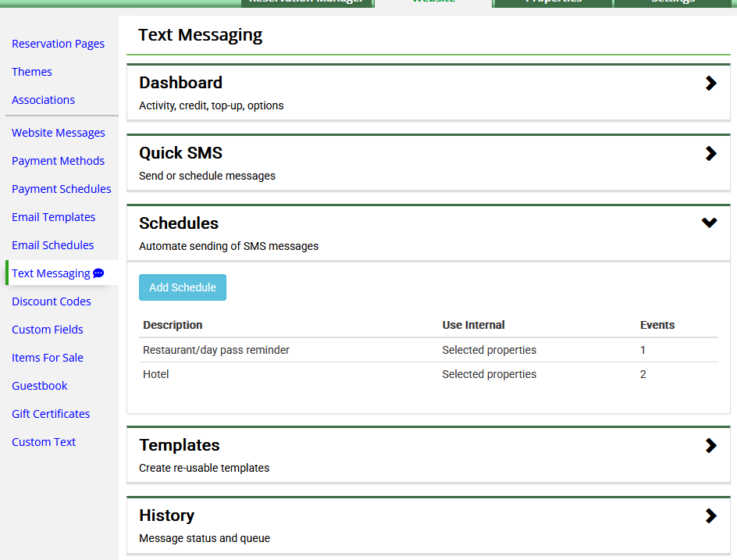Open Reservation Pages in the sidebar
737x560 pixels.
click(x=58, y=44)
